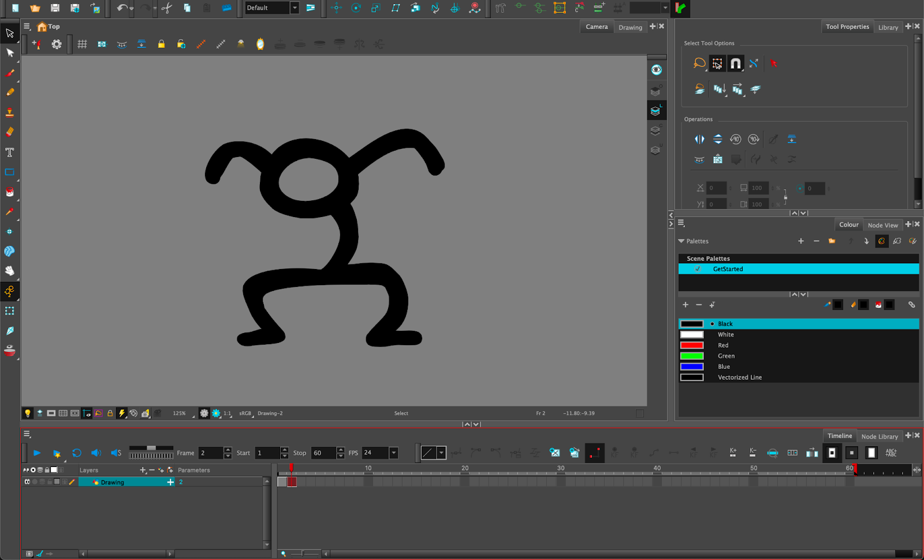The width and height of the screenshot is (924, 560).
Task: Open the Node View tab
Action: pos(882,225)
